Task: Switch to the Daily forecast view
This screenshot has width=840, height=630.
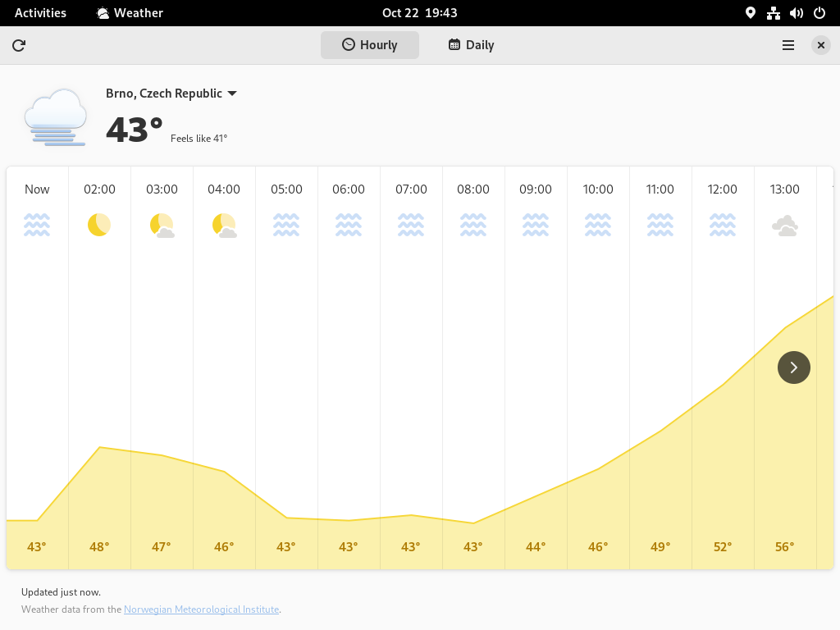Action: point(471,45)
